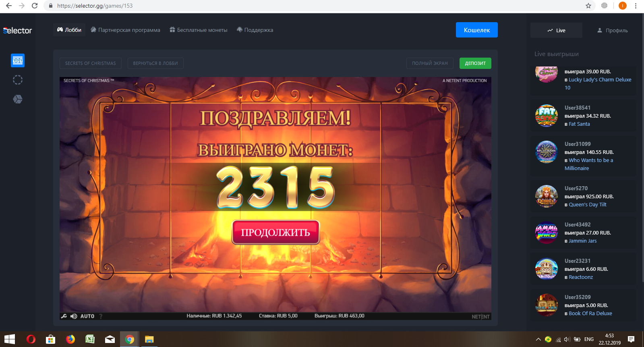Open Партнерская программа menu item

(x=125, y=30)
